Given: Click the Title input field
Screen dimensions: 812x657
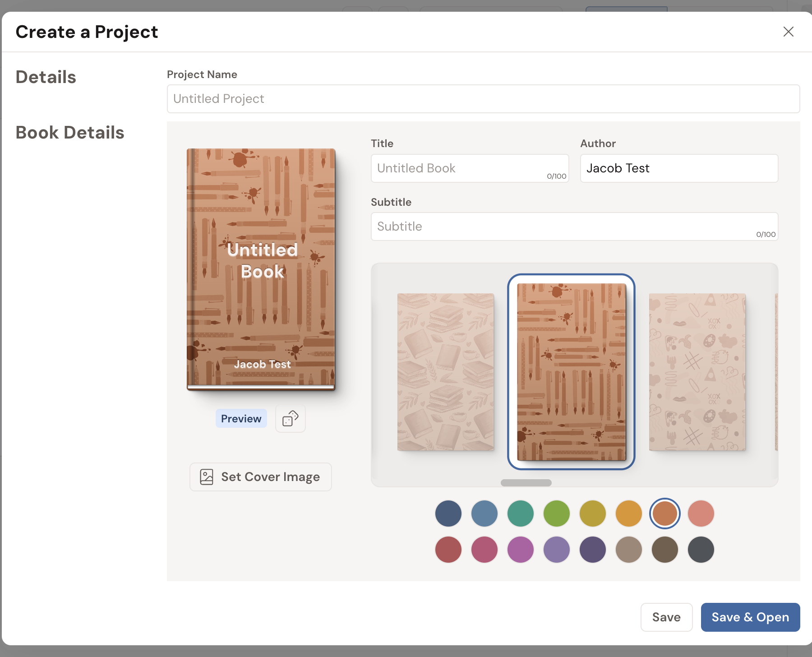Looking at the screenshot, I should (470, 168).
